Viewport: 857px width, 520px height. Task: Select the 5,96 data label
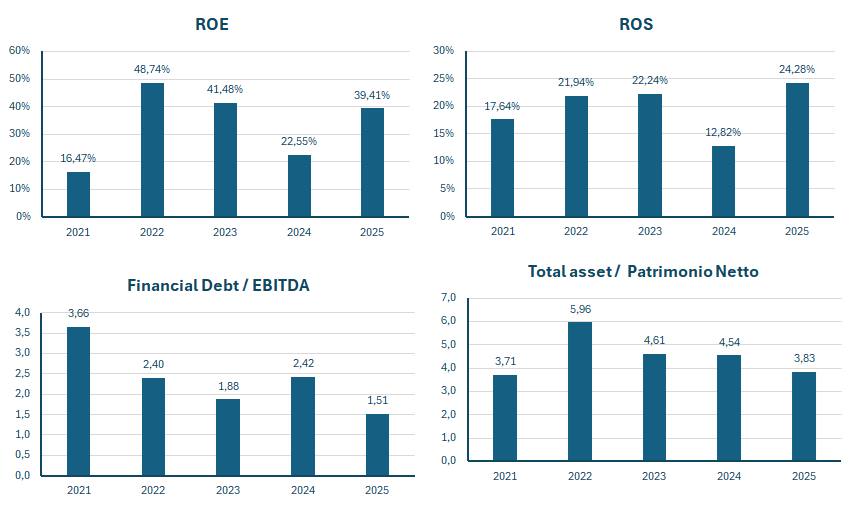point(580,308)
